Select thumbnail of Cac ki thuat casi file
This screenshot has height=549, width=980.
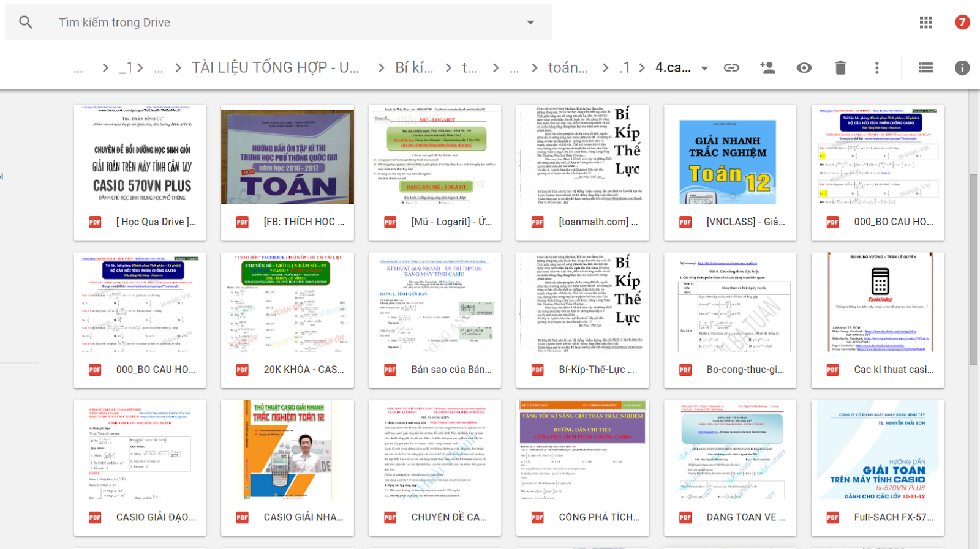(878, 302)
